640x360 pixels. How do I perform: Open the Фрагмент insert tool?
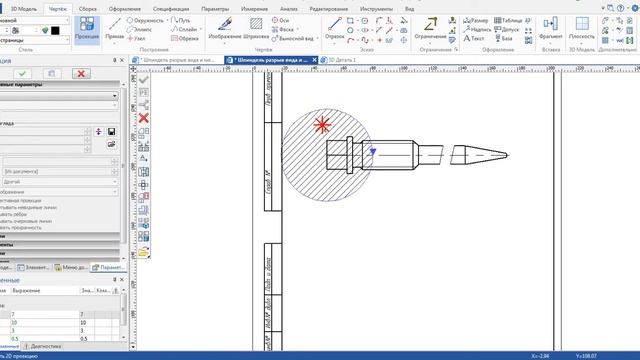(x=551, y=29)
